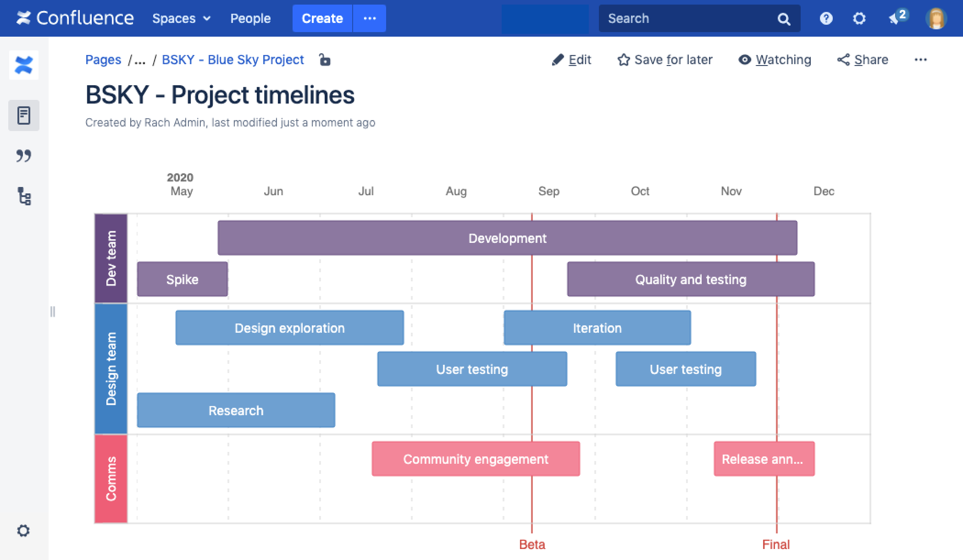Click the help question mark icon
963x560 pixels.
tap(825, 18)
